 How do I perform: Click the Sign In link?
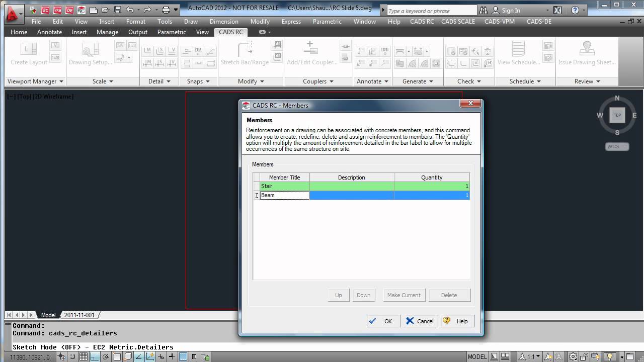pyautogui.click(x=511, y=11)
